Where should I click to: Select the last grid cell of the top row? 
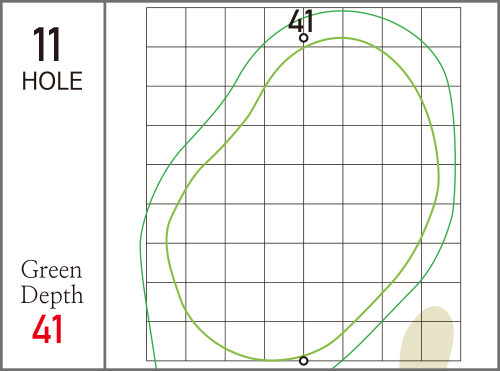click(441, 27)
